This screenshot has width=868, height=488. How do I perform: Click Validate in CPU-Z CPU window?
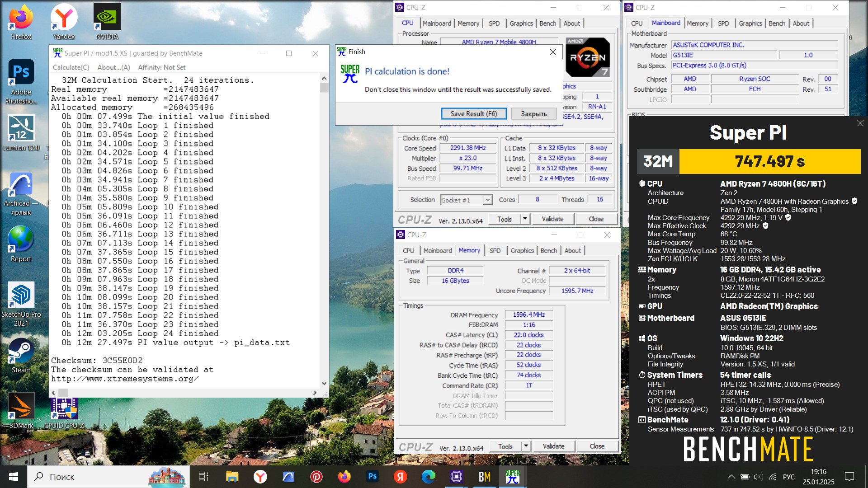coord(552,219)
